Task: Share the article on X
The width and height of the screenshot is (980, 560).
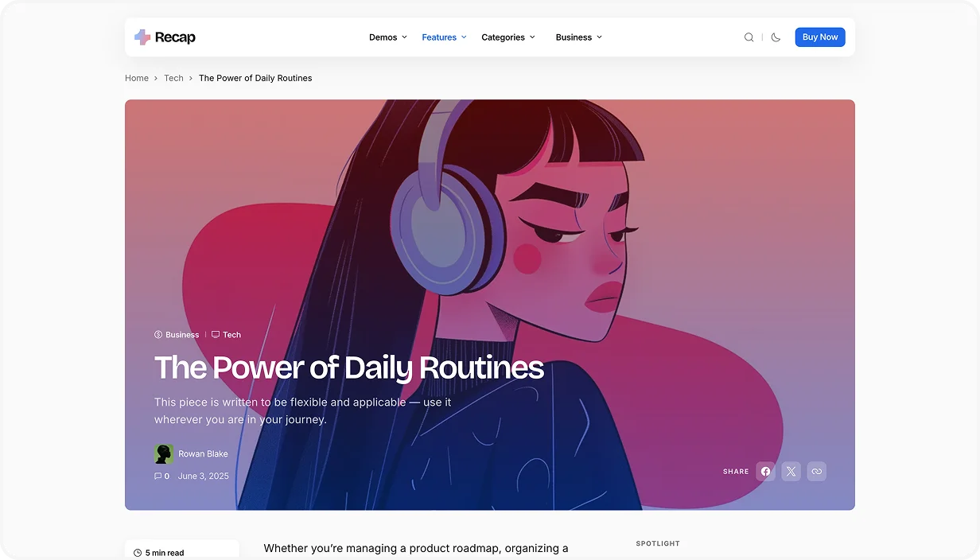Action: (x=791, y=472)
